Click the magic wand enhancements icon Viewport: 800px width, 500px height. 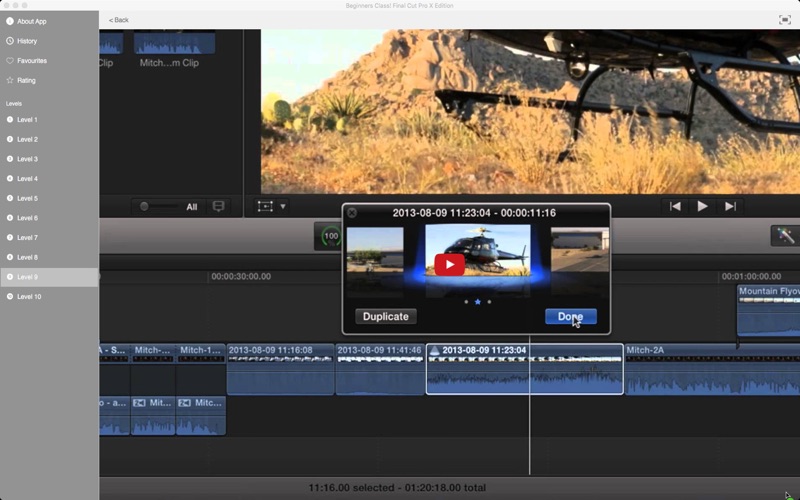pos(785,235)
